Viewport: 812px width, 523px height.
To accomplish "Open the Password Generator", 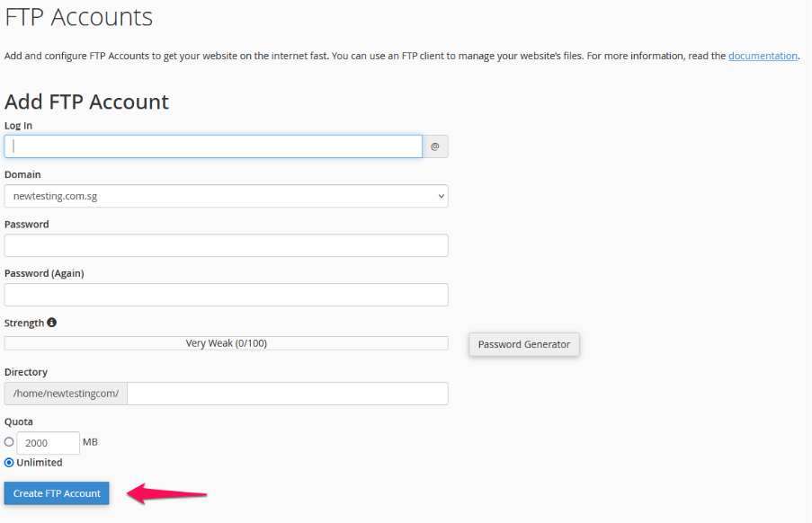I will pyautogui.click(x=523, y=344).
